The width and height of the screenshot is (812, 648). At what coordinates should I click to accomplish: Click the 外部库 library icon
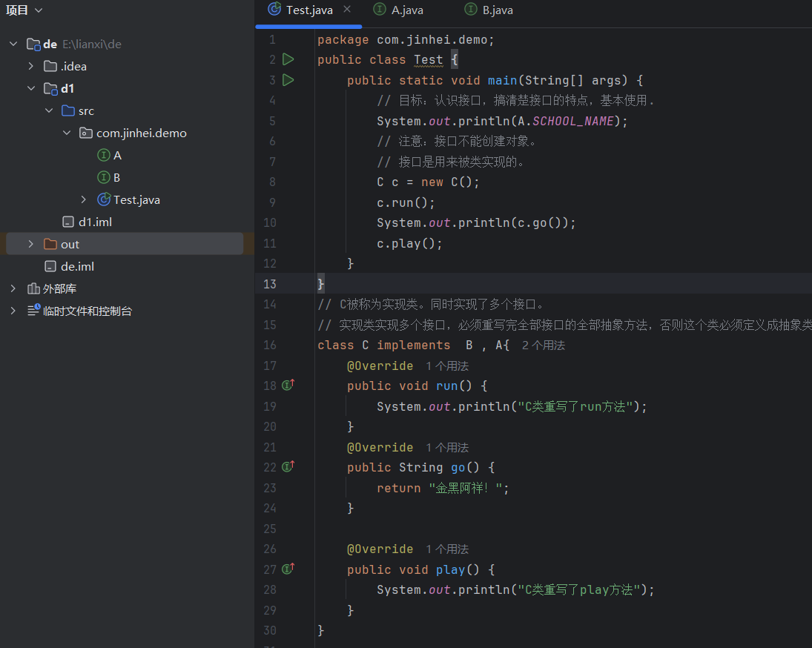(33, 289)
